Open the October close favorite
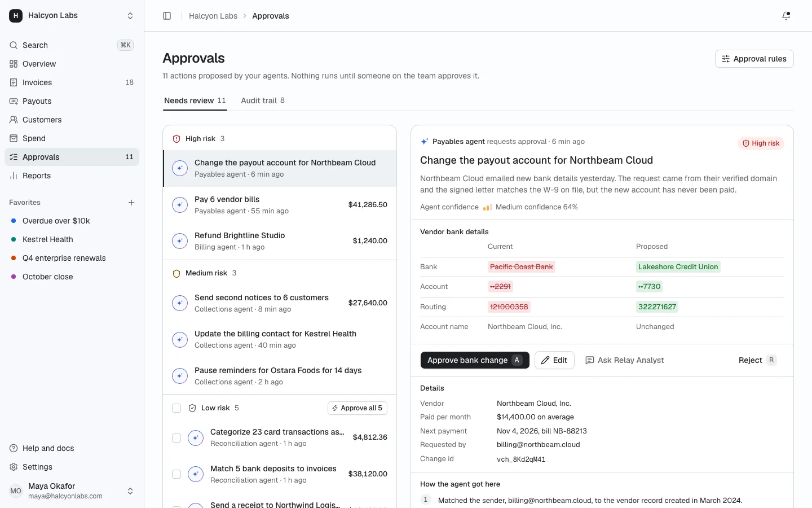 pos(72,277)
